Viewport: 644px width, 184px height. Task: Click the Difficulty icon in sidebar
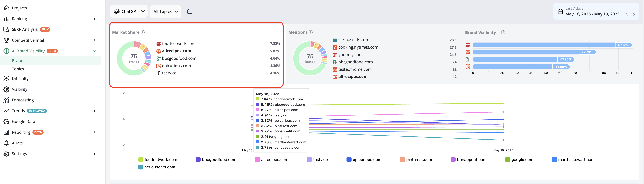pyautogui.click(x=6, y=79)
